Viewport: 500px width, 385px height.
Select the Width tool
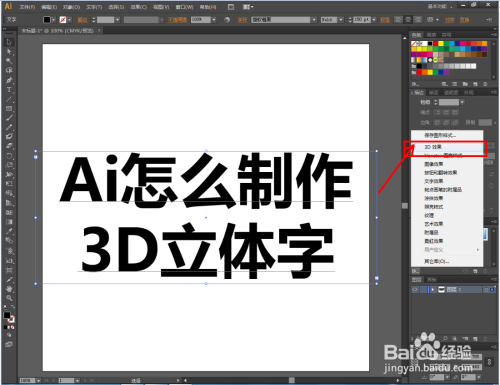click(x=9, y=174)
